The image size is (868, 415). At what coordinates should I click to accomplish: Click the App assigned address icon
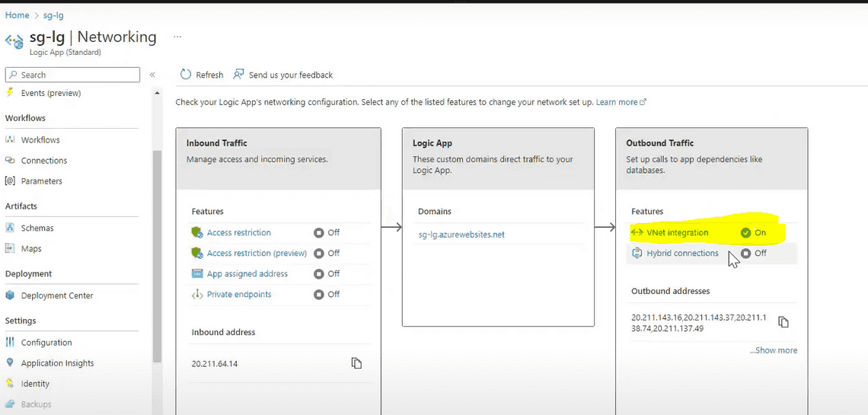pos(198,273)
